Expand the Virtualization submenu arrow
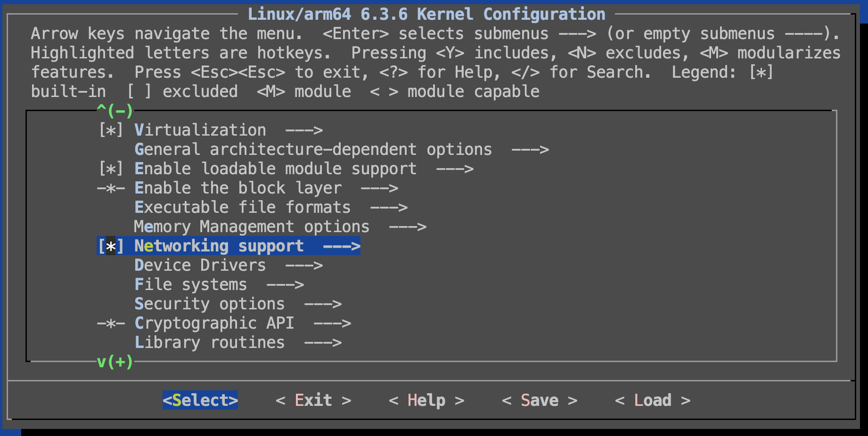 pyautogui.click(x=304, y=130)
